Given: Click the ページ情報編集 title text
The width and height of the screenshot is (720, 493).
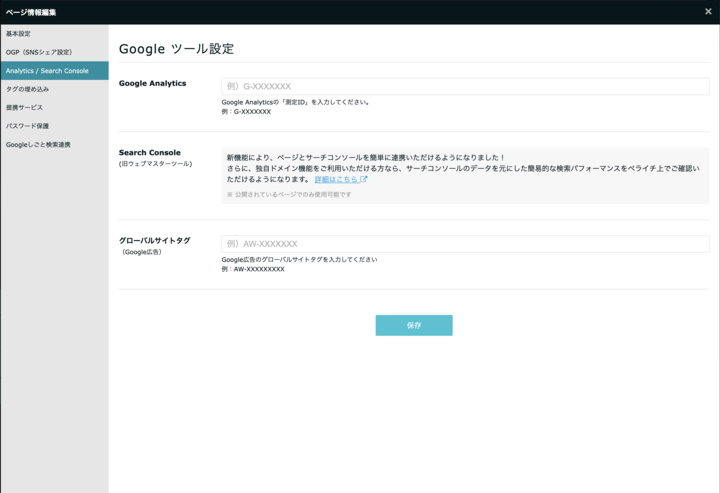Looking at the screenshot, I should [x=31, y=12].
